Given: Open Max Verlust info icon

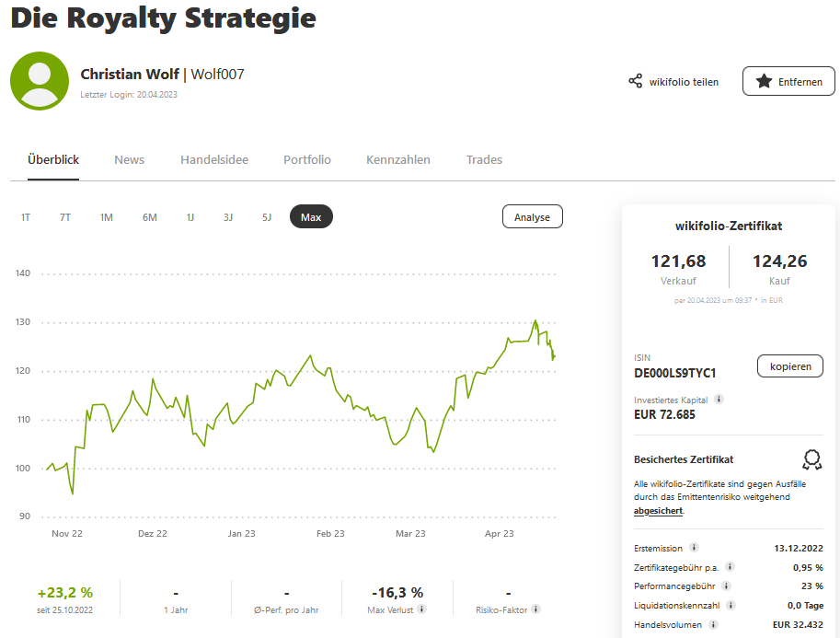Looking at the screenshot, I should (x=421, y=609).
